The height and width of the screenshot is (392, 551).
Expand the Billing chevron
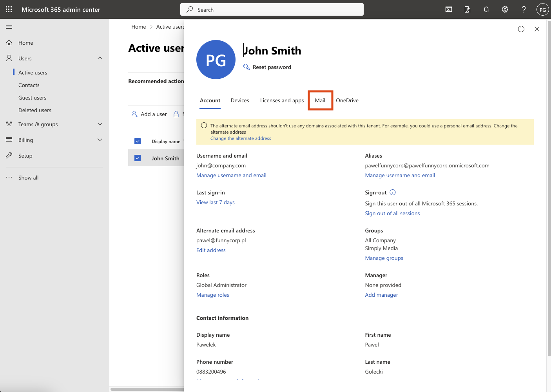100,140
